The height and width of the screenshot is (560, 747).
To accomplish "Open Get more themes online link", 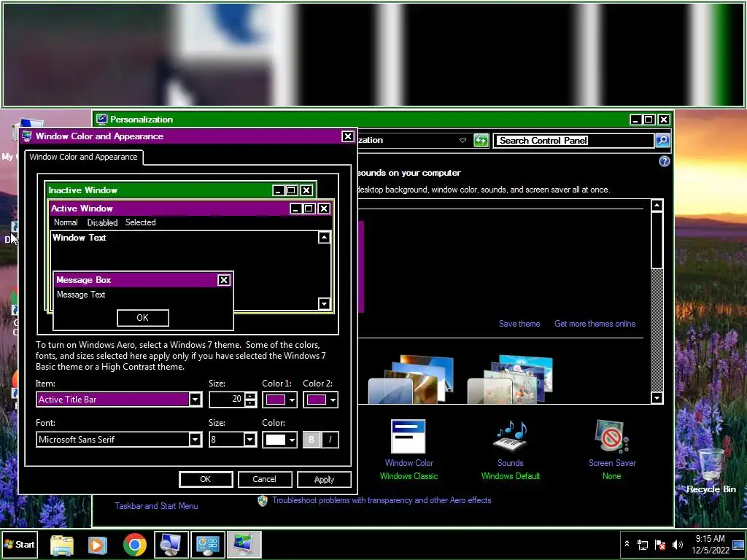I will tap(595, 324).
